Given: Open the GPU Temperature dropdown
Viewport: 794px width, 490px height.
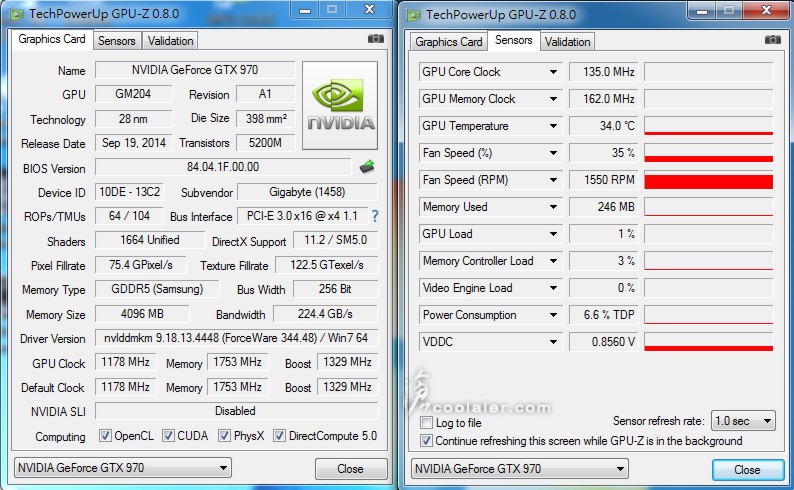Looking at the screenshot, I should click(x=553, y=126).
